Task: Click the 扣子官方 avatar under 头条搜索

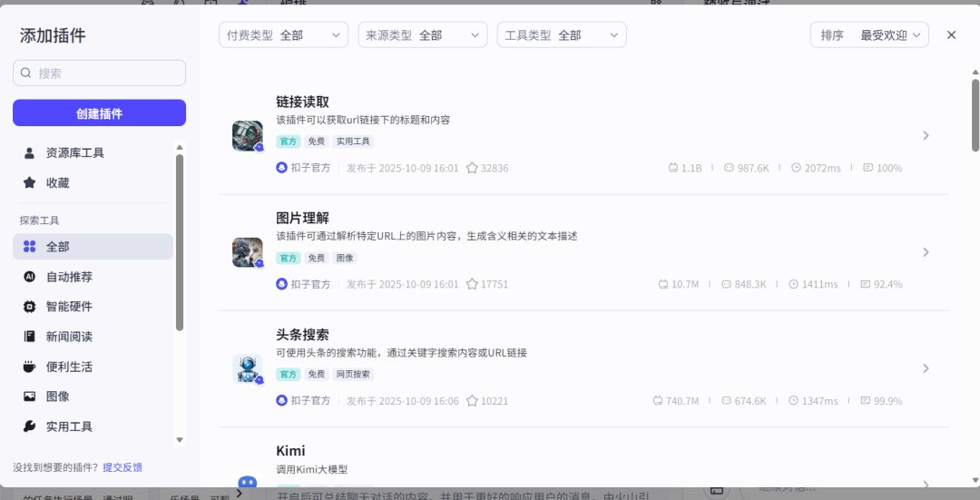Action: pyautogui.click(x=282, y=400)
